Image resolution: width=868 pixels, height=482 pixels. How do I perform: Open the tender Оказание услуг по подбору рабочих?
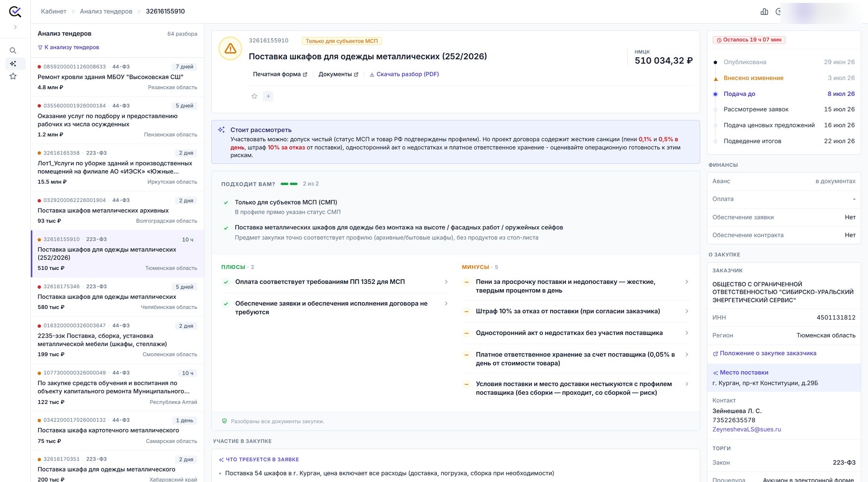click(x=117, y=120)
